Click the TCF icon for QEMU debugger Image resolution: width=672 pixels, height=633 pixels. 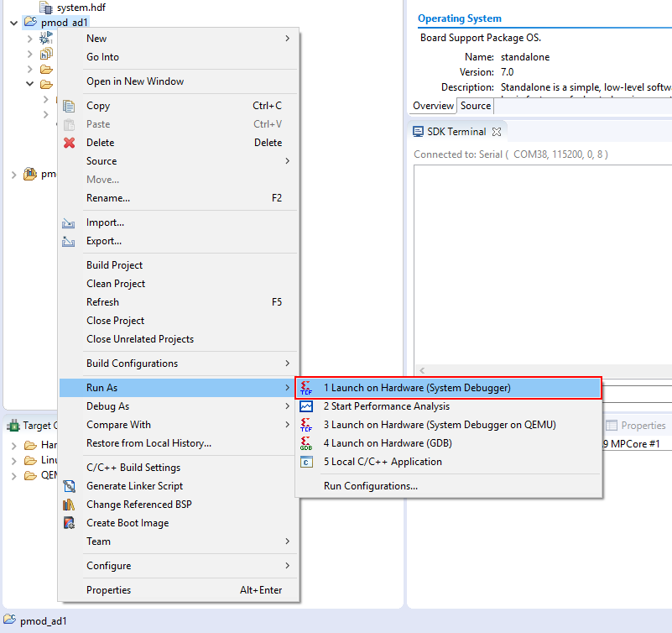[306, 425]
